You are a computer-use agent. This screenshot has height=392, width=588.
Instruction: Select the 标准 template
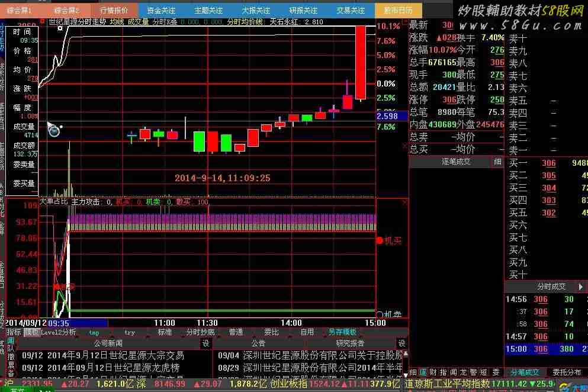pos(165,332)
